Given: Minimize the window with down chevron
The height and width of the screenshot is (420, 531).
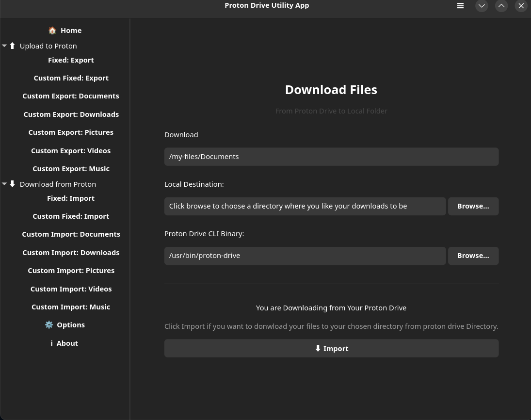Looking at the screenshot, I should (482, 6).
